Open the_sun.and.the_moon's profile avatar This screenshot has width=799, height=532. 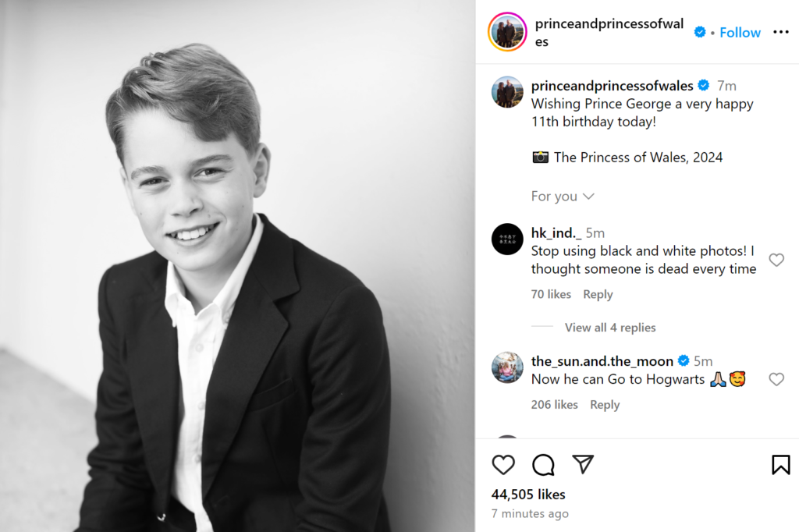pos(507,367)
